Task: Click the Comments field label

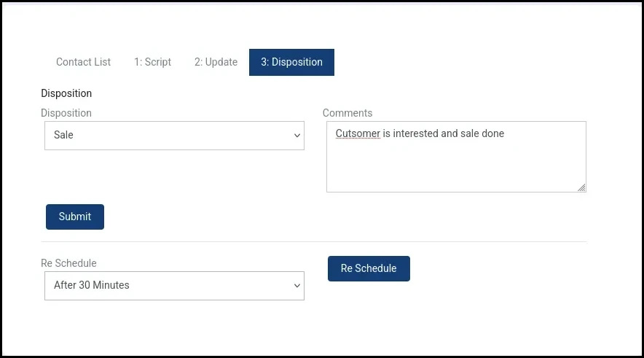Action: 347,113
